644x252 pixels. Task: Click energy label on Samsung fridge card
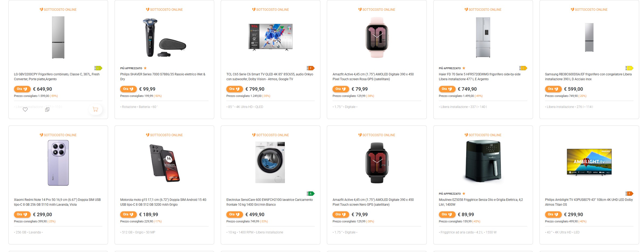tap(629, 68)
